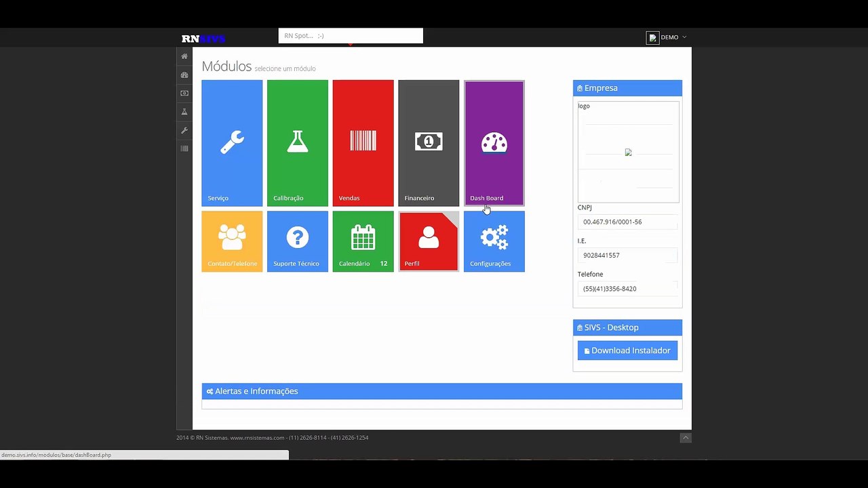
Task: Open the Calibração flask tile
Action: click(298, 143)
